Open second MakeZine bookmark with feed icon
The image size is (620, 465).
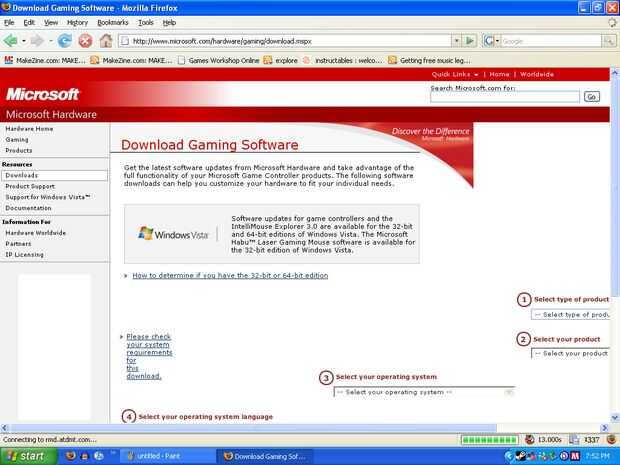tap(131, 60)
